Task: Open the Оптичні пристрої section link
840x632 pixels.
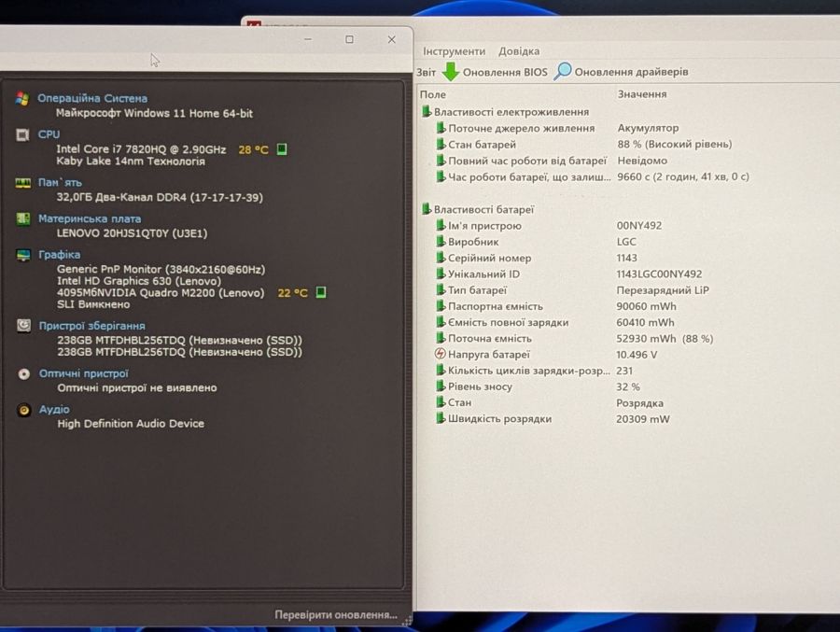Action: [x=84, y=373]
